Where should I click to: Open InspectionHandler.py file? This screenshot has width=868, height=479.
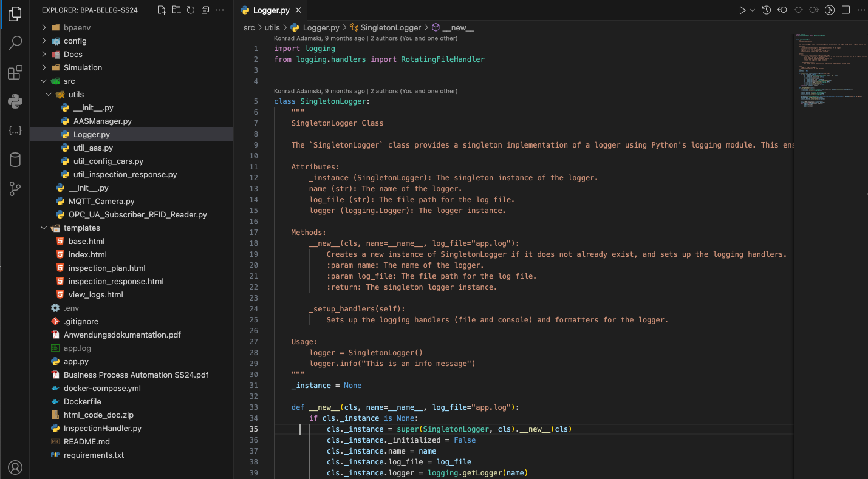coord(131,428)
